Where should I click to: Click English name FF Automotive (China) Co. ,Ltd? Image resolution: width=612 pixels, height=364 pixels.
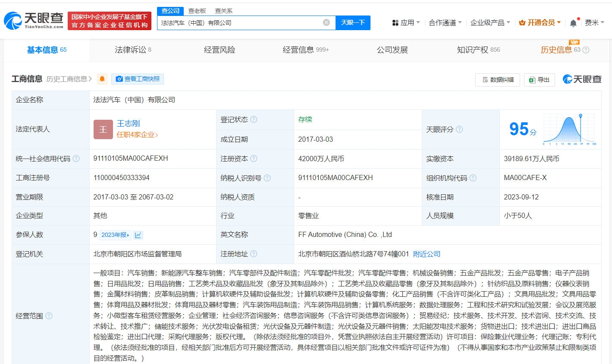pos(345,235)
